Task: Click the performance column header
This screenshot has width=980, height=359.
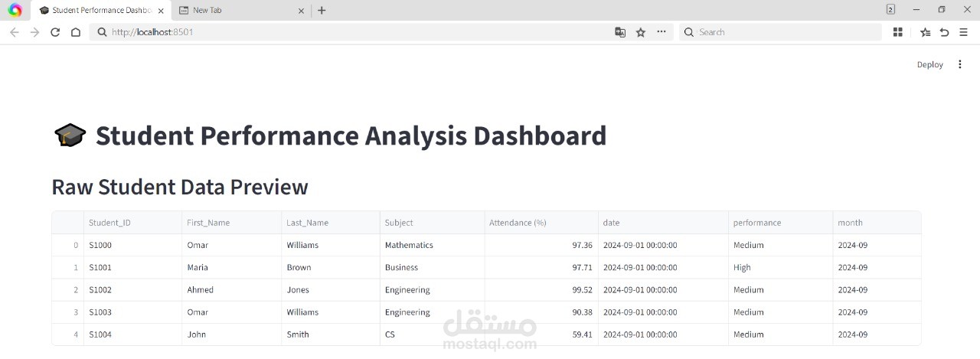Action: click(x=781, y=223)
